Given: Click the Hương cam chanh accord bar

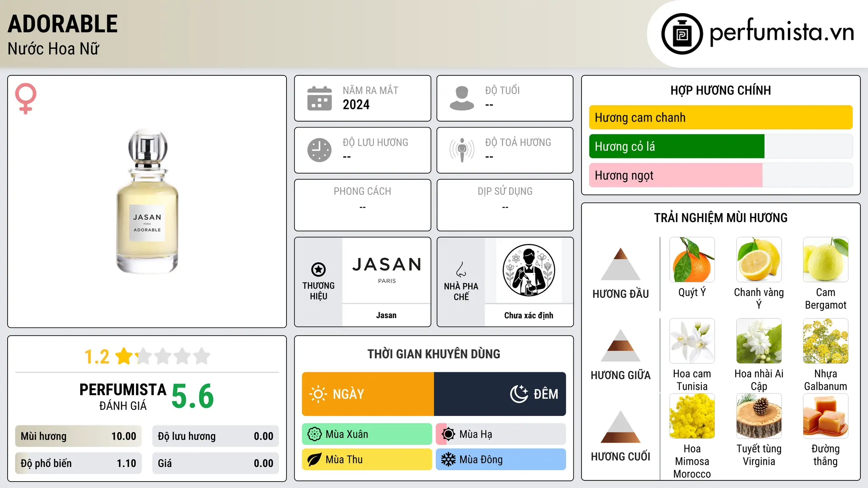Looking at the screenshot, I should pyautogui.click(x=721, y=117).
